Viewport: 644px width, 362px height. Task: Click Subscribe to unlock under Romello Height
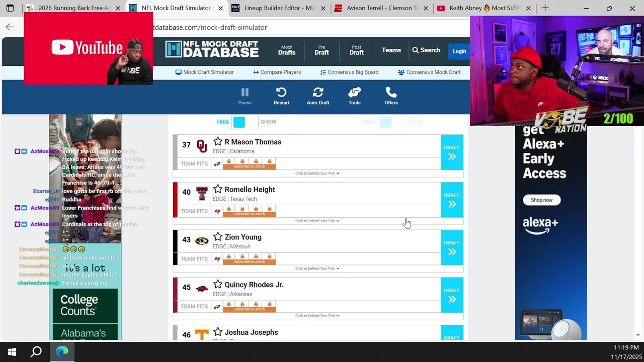click(x=249, y=214)
